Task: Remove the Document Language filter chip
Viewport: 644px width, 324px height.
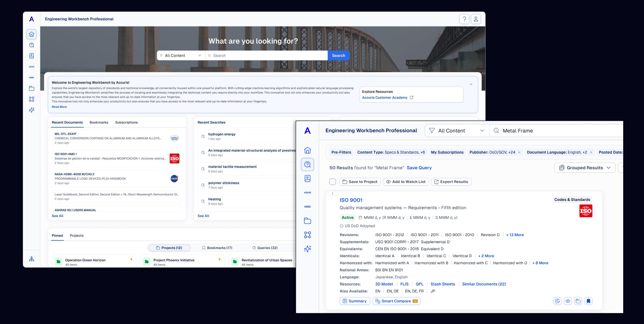Action: tap(591, 152)
